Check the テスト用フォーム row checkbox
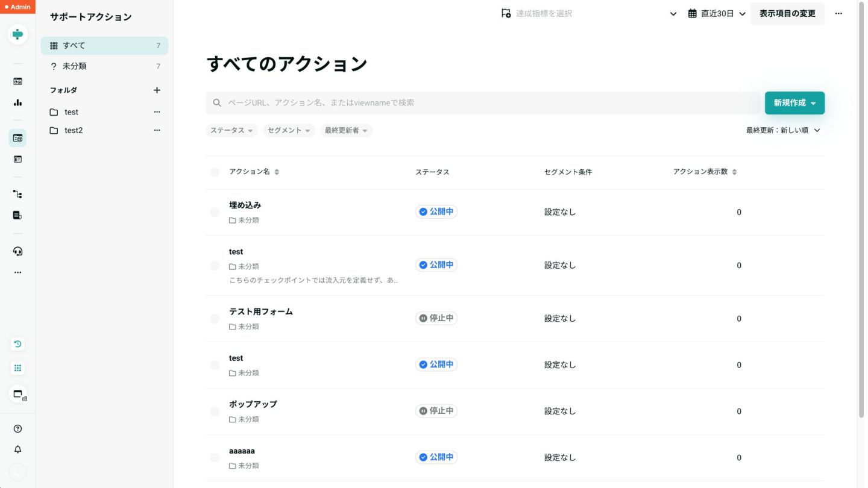Image resolution: width=868 pixels, height=488 pixels. point(215,319)
